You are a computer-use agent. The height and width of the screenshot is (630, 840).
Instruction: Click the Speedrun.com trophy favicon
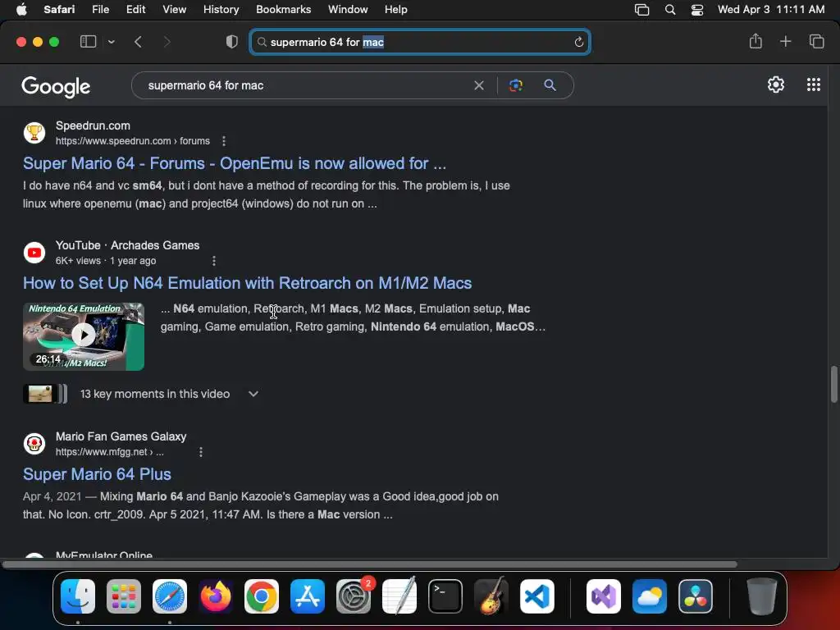(34, 132)
